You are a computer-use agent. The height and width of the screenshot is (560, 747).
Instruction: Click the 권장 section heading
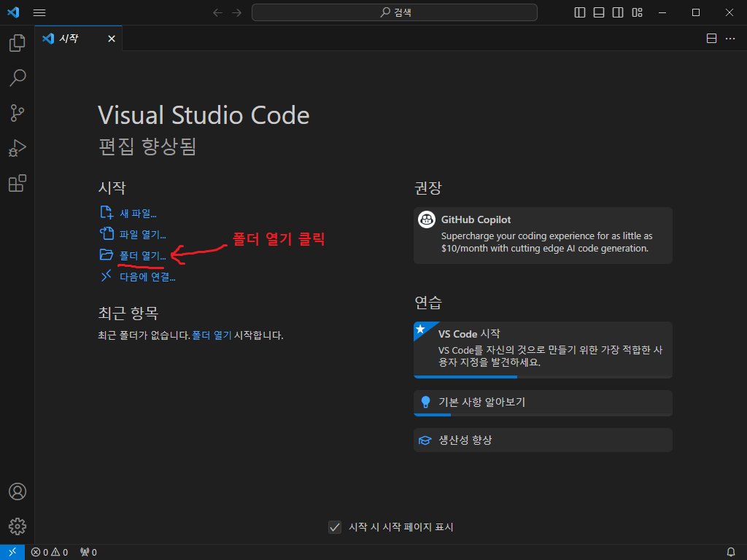[427, 187]
